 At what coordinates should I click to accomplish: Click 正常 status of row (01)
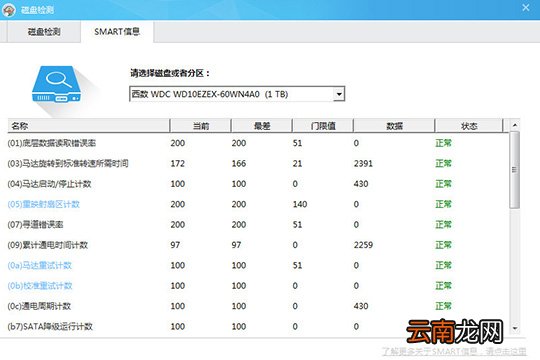[x=443, y=143]
